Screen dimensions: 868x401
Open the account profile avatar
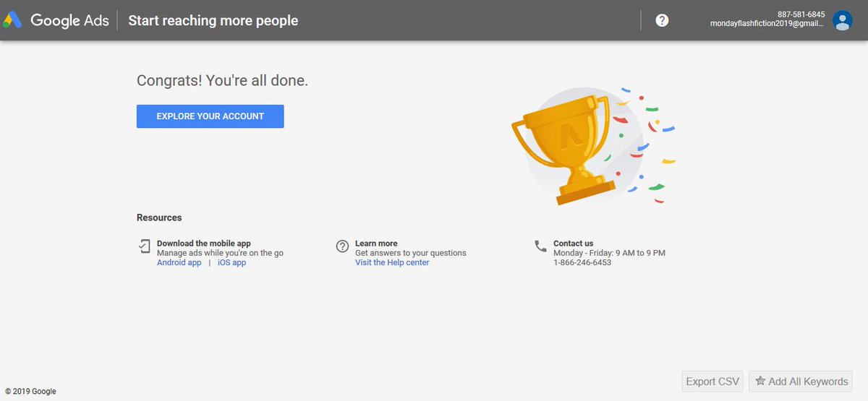pos(843,20)
